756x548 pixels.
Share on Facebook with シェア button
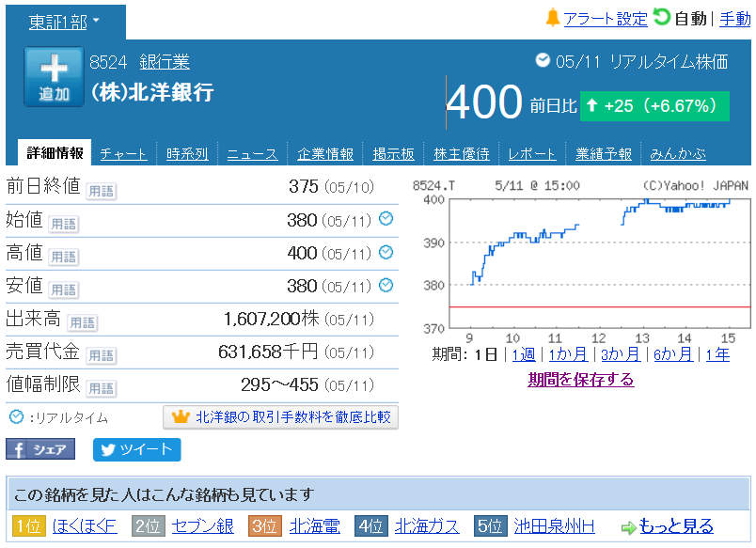[40, 449]
